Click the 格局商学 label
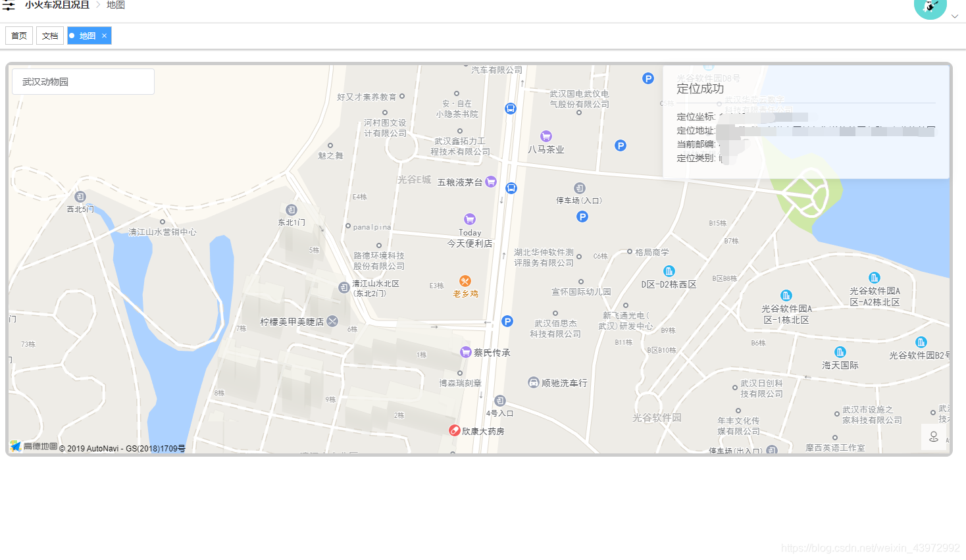Image resolution: width=966 pixels, height=560 pixels. tap(652, 252)
